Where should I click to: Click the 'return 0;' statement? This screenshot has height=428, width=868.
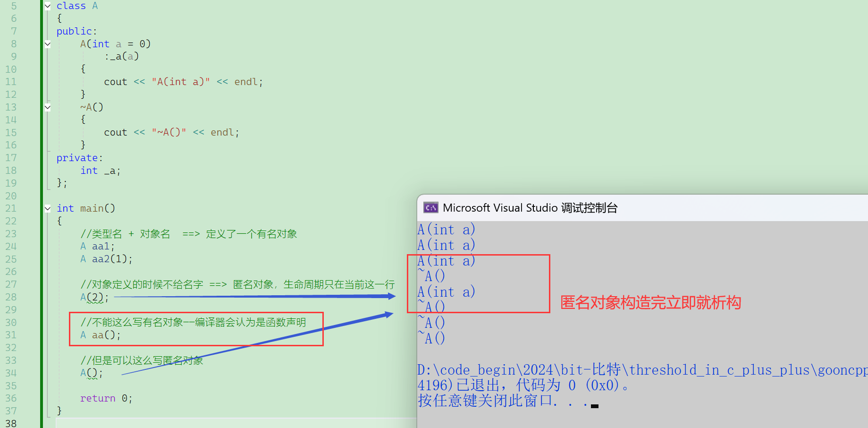click(x=106, y=398)
